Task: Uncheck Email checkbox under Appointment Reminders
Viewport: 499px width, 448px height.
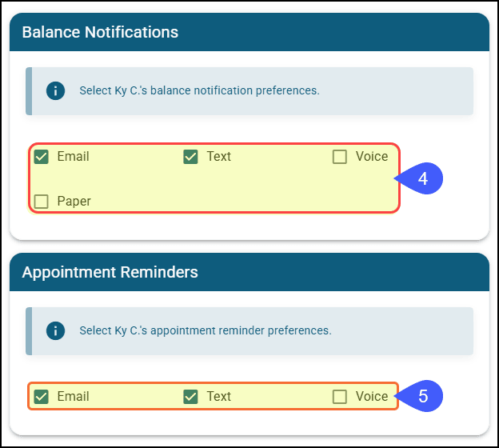Action: click(x=42, y=397)
